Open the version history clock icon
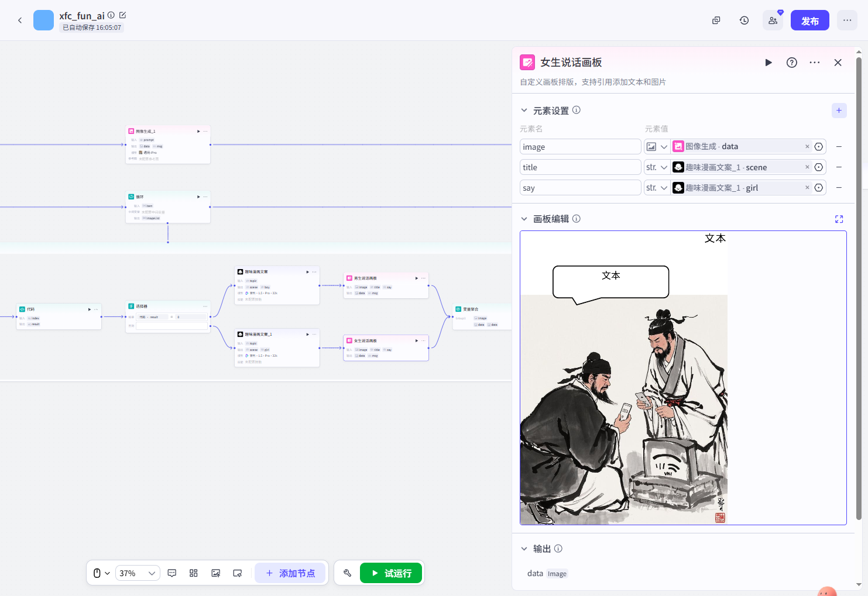The height and width of the screenshot is (596, 868). 744,20
